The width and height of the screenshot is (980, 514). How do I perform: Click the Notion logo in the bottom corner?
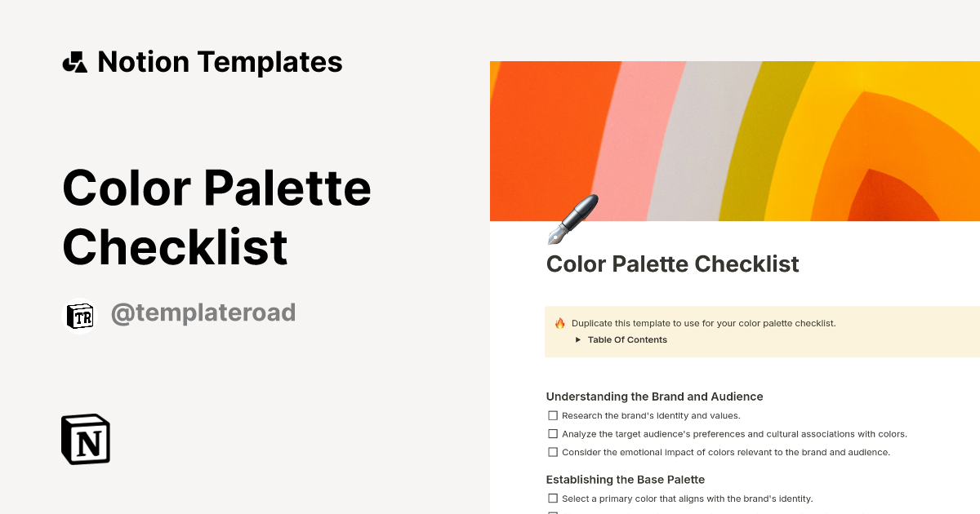(x=84, y=439)
